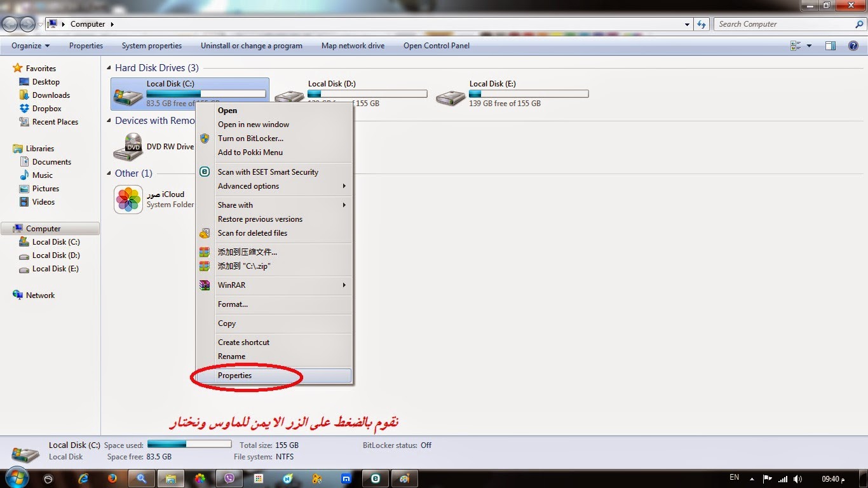Open Internet Explorer from the taskbar
The width and height of the screenshot is (868, 488).
(83, 478)
